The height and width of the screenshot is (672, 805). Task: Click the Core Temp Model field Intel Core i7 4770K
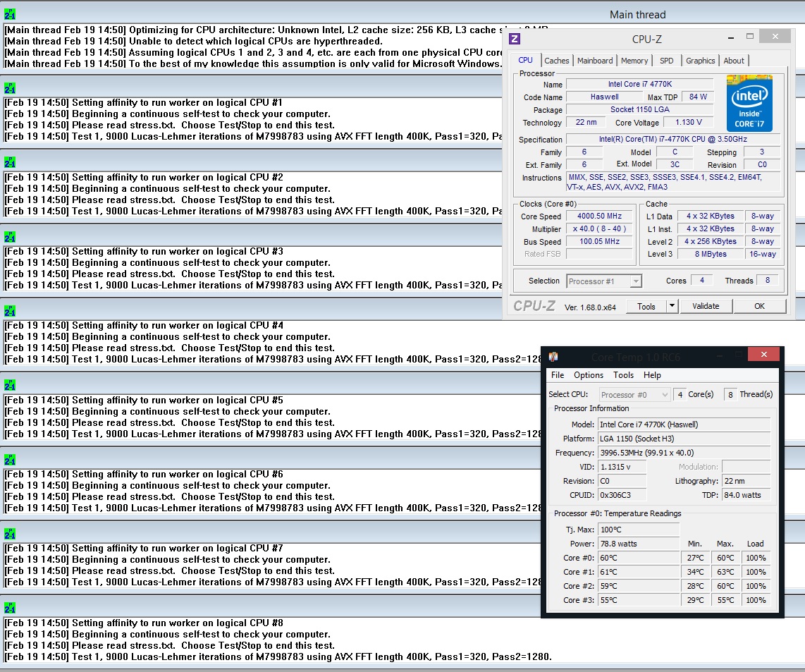click(x=684, y=424)
